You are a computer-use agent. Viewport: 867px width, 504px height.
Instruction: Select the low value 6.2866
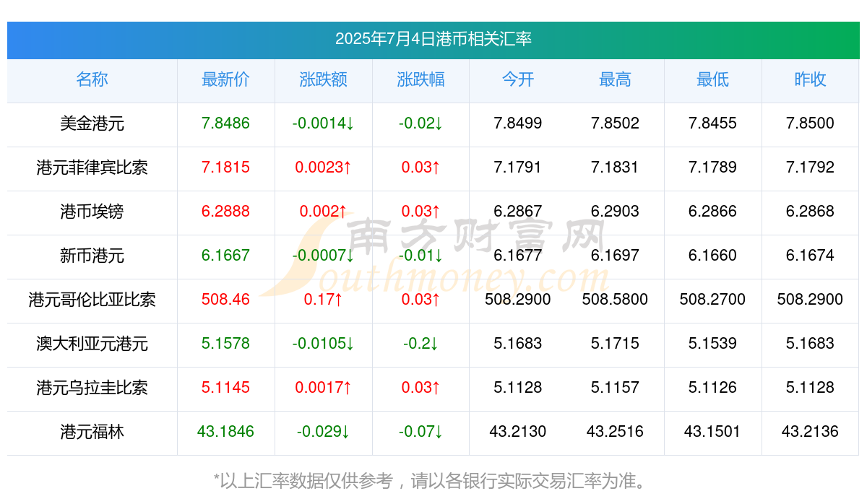(712, 212)
